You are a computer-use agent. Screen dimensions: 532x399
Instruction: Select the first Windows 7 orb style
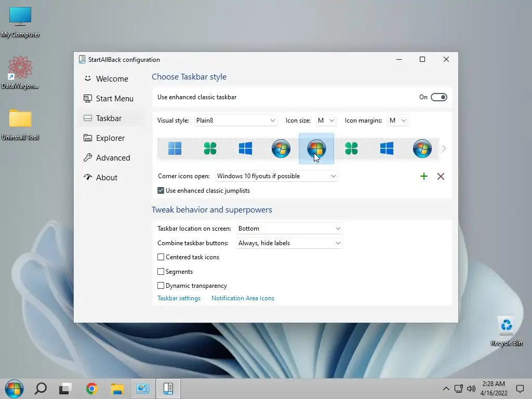coord(281,148)
